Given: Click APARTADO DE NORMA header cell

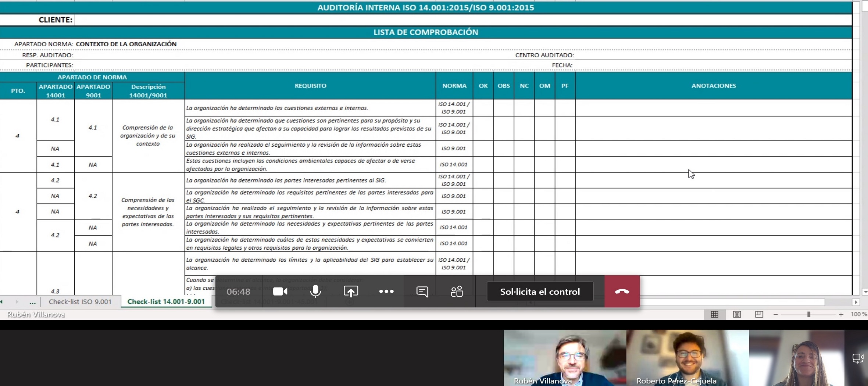Looking at the screenshot, I should pyautogui.click(x=92, y=77).
